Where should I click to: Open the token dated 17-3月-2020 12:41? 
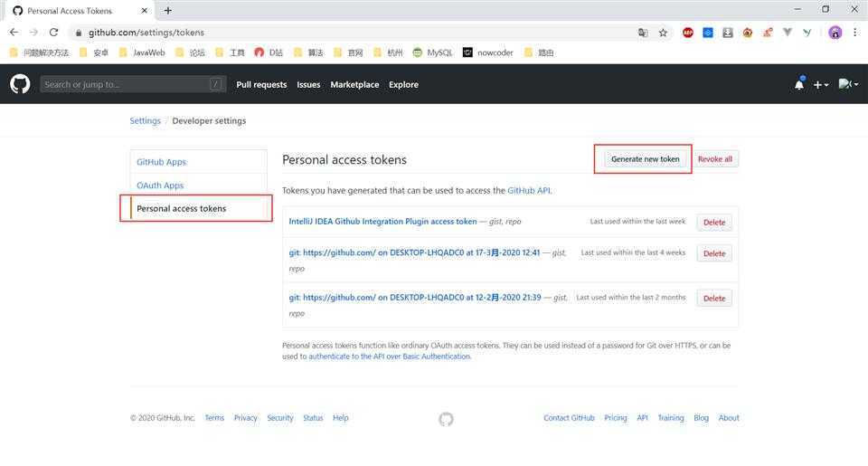click(414, 252)
